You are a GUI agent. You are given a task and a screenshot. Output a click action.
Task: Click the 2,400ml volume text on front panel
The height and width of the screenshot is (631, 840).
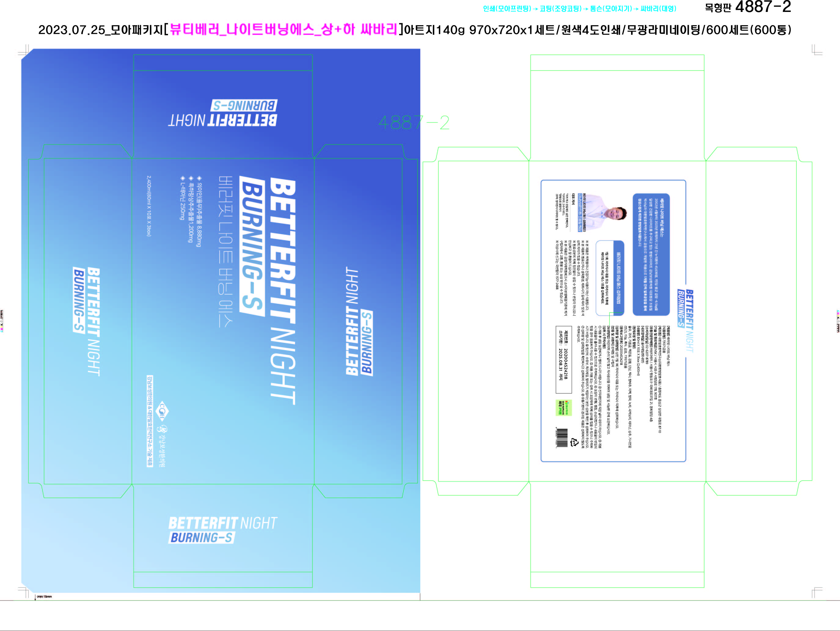click(149, 206)
